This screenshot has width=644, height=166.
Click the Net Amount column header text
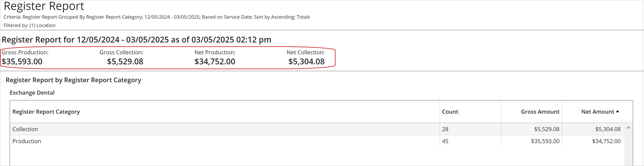pos(597,112)
